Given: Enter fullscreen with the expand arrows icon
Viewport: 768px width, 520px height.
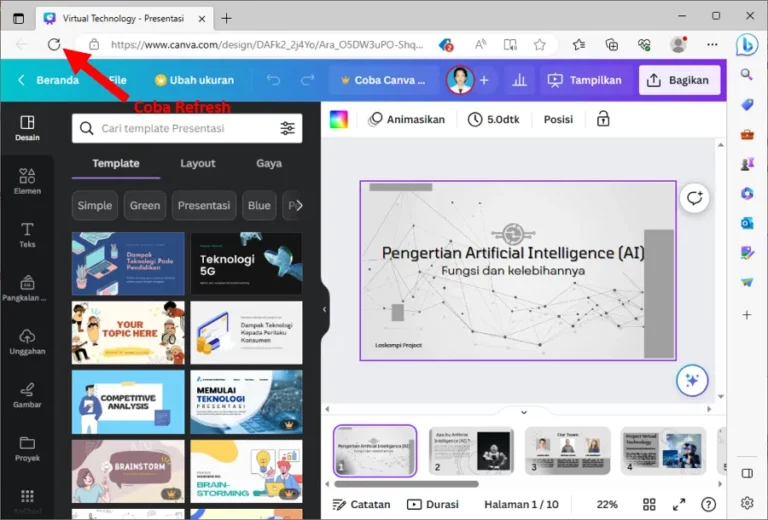Looking at the screenshot, I should [679, 504].
